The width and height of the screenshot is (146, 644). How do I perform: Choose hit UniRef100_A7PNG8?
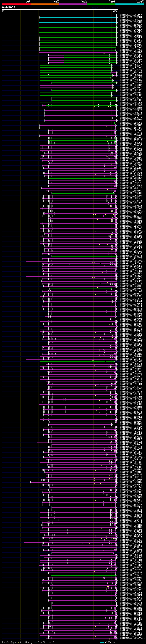131,50
